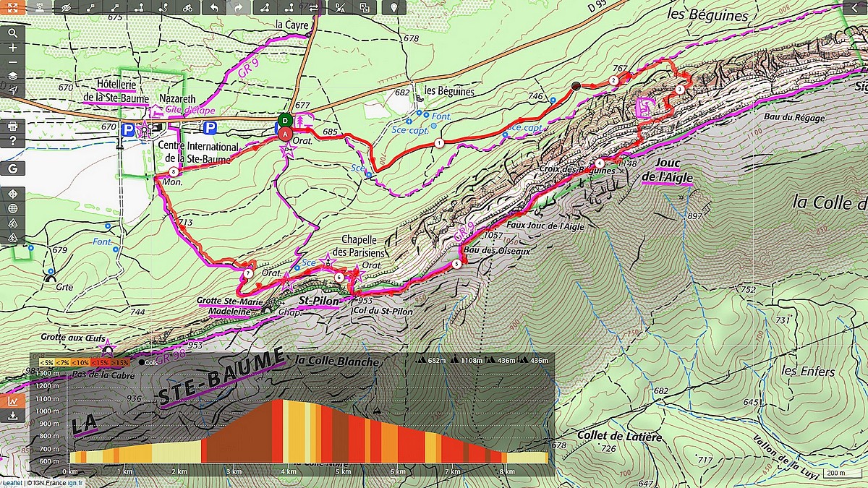Click the lower mountain terrain icon
Screen dimensions: 868x488
tap(13, 237)
